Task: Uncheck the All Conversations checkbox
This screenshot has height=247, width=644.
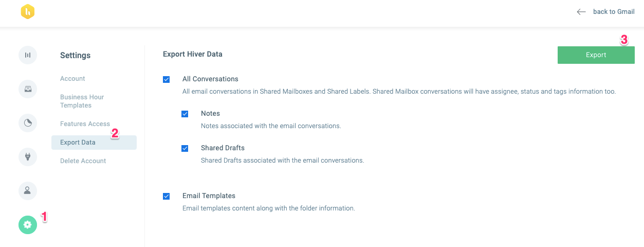Action: (166, 79)
